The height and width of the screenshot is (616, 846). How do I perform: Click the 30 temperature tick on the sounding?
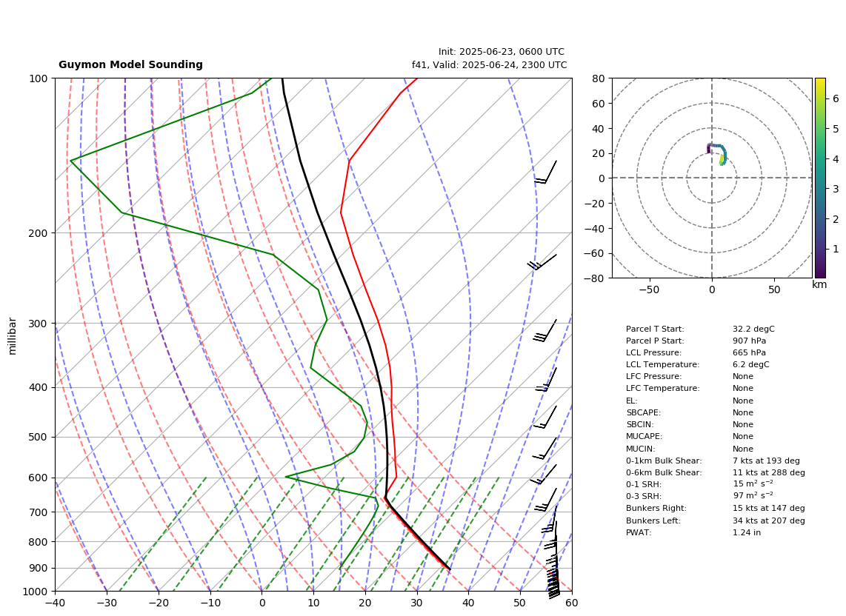416,603
